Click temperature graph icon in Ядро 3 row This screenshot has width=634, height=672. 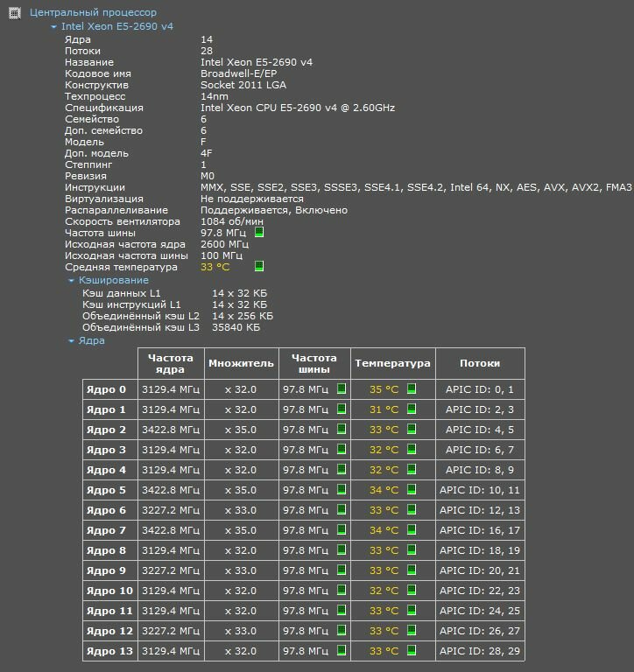[412, 449]
